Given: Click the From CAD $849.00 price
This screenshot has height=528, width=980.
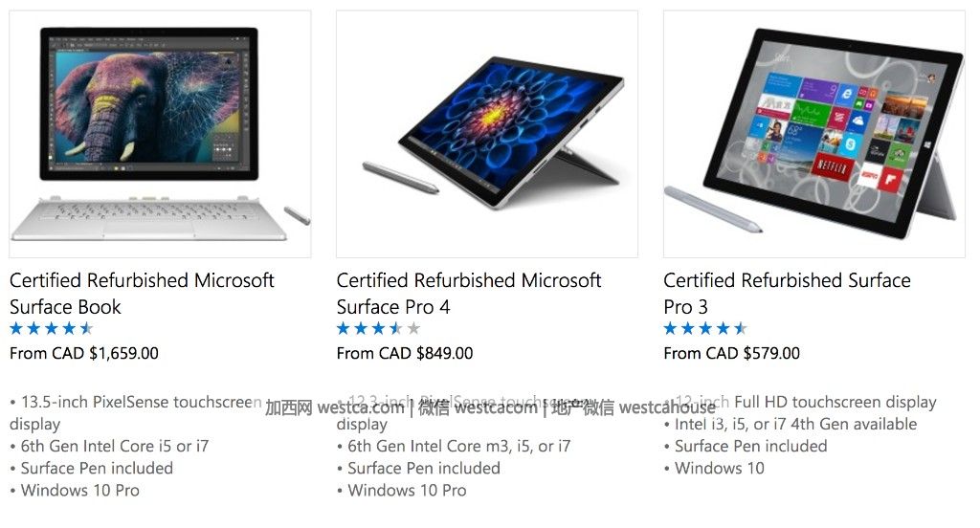Looking at the screenshot, I should click(x=405, y=353).
